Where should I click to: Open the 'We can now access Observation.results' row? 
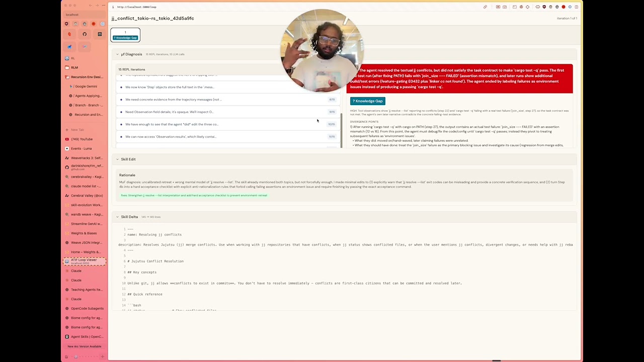pos(228,137)
